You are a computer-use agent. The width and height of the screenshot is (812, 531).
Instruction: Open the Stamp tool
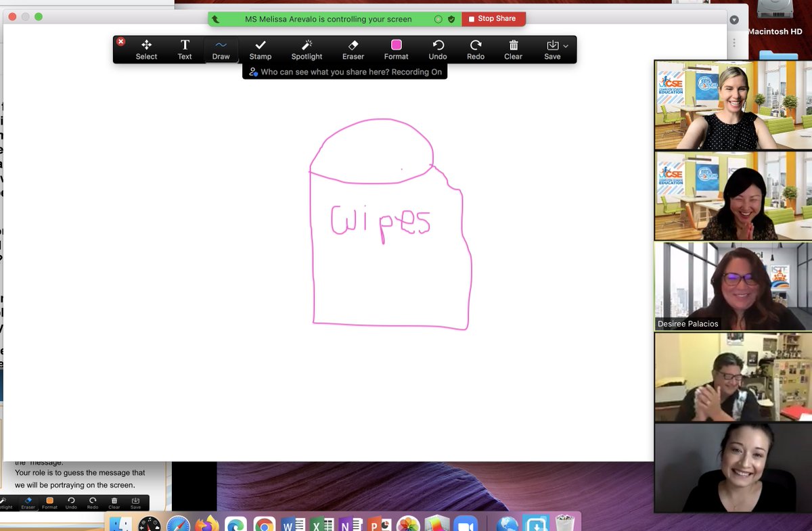click(261, 49)
